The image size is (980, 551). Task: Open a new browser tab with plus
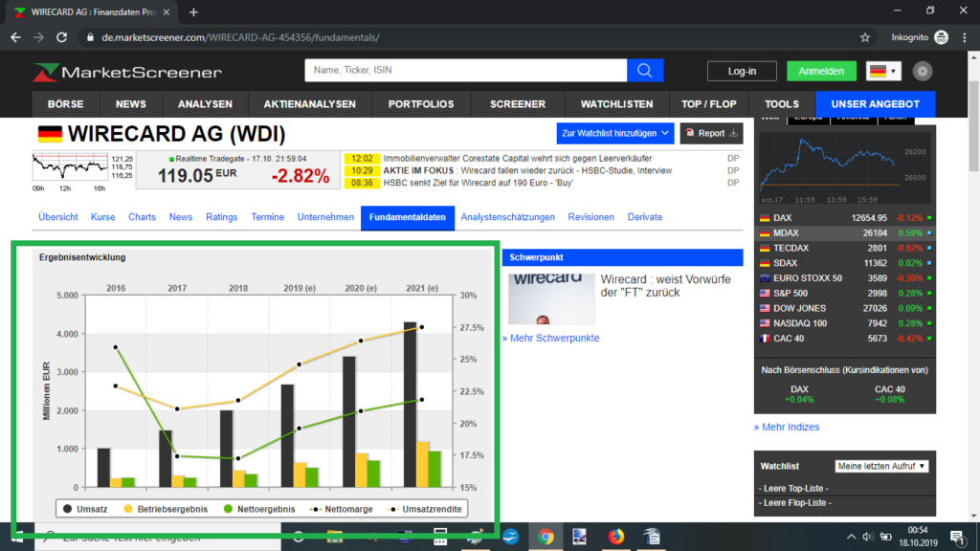click(193, 11)
